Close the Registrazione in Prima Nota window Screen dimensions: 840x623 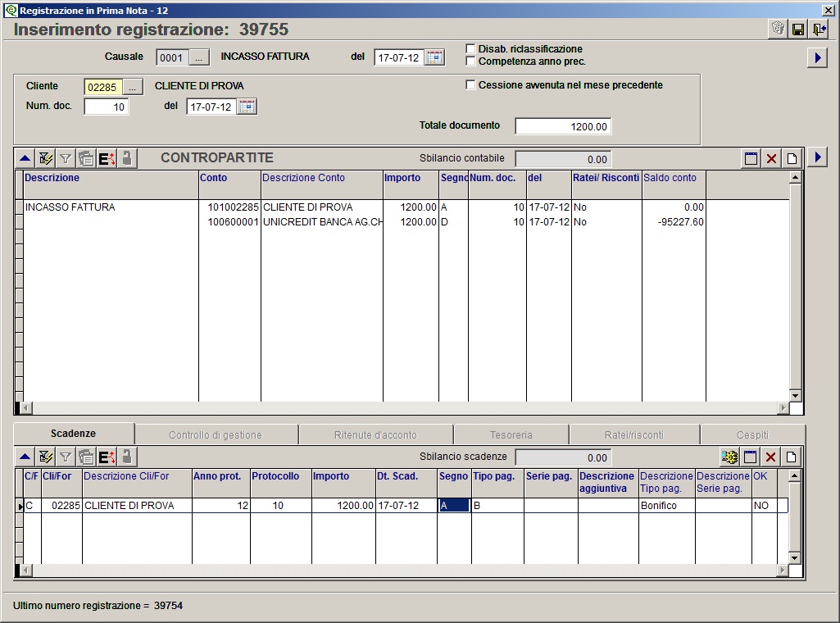click(829, 10)
